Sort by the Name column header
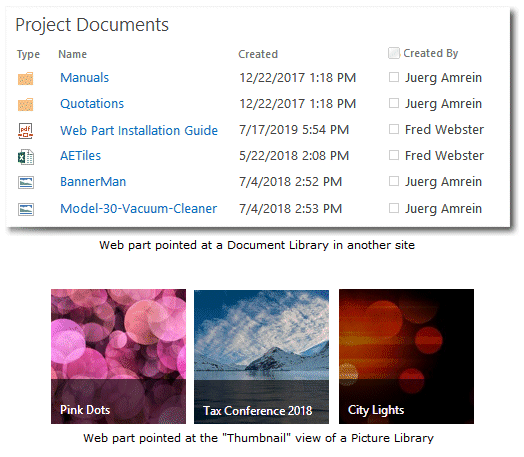The width and height of the screenshot is (524, 457). [x=73, y=54]
